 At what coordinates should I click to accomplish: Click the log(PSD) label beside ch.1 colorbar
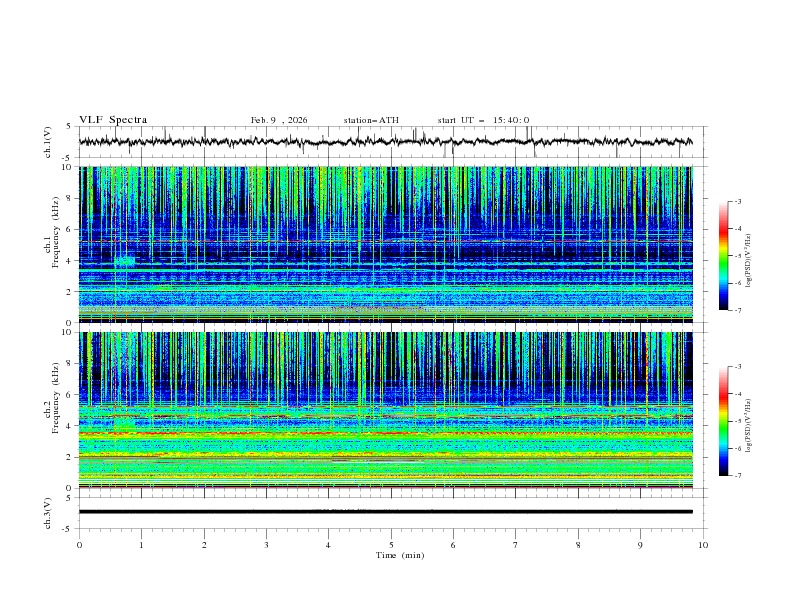[749, 261]
